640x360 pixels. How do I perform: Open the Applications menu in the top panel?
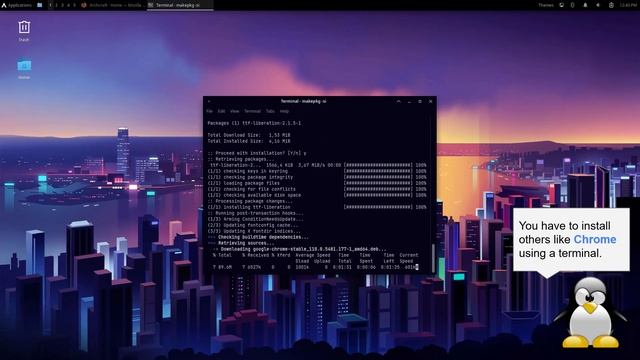click(x=17, y=5)
